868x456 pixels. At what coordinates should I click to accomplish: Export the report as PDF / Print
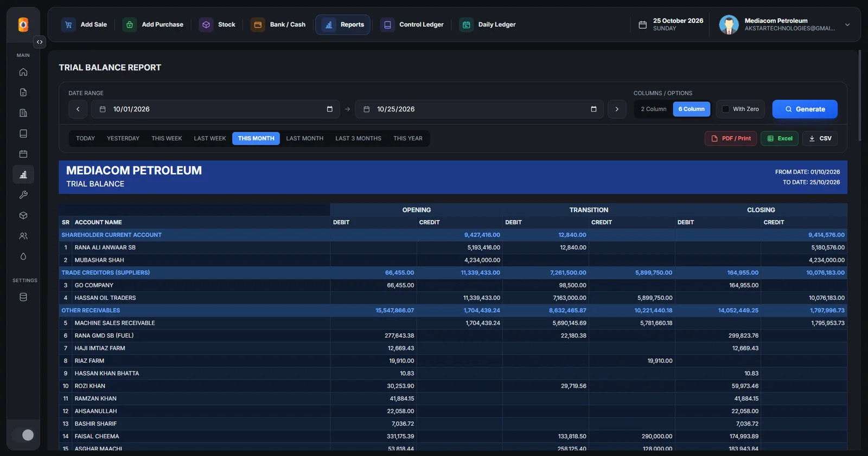(731, 138)
